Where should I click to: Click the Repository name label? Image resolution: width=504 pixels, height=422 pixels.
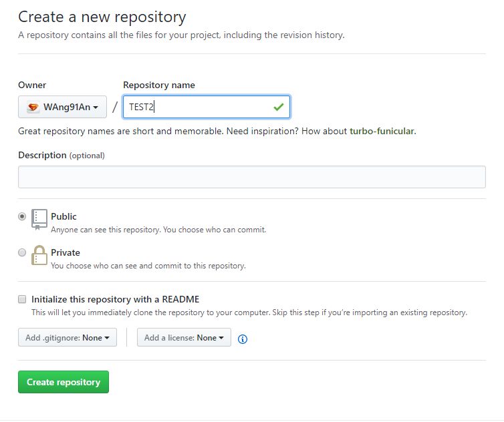pos(159,85)
